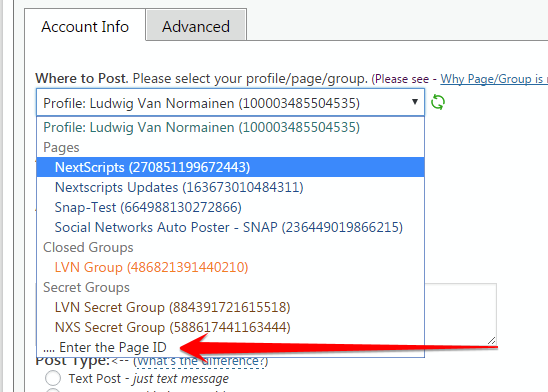Select LVN Group closed group

tap(230, 267)
